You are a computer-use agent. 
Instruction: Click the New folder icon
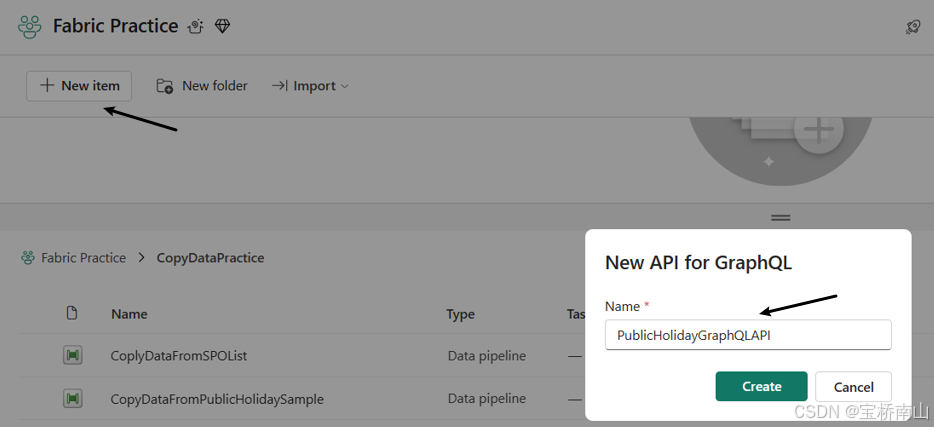(x=164, y=86)
